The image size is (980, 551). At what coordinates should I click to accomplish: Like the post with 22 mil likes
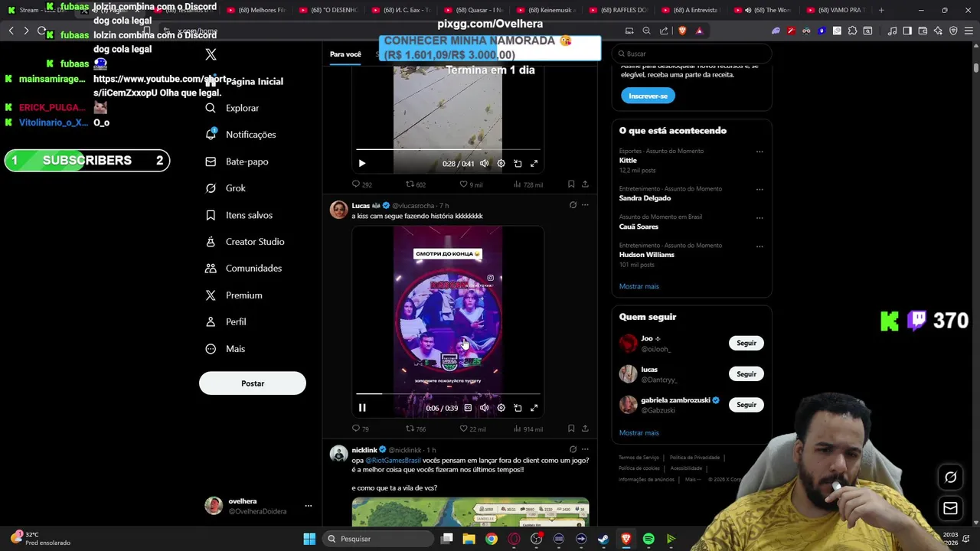click(x=472, y=429)
